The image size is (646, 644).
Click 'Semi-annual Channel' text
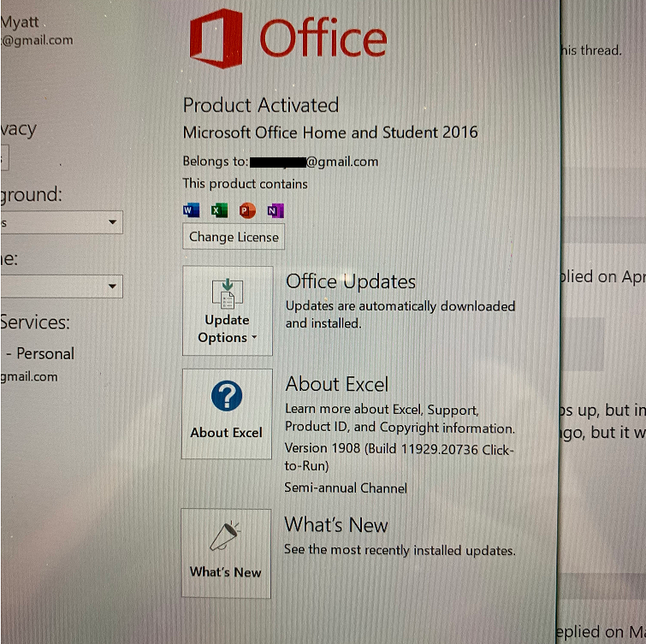(x=346, y=488)
